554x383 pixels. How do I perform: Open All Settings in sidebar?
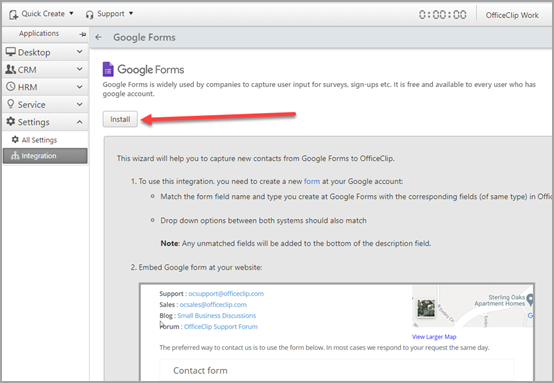45,140
